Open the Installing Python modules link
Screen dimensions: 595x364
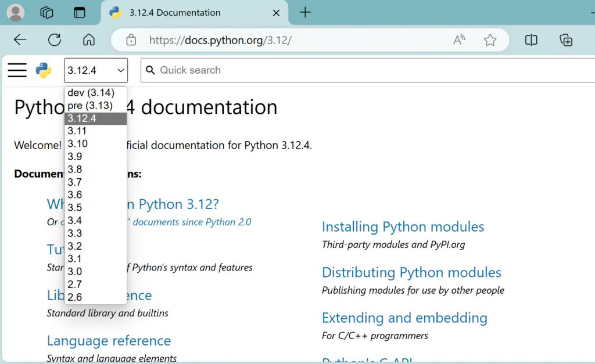(403, 227)
